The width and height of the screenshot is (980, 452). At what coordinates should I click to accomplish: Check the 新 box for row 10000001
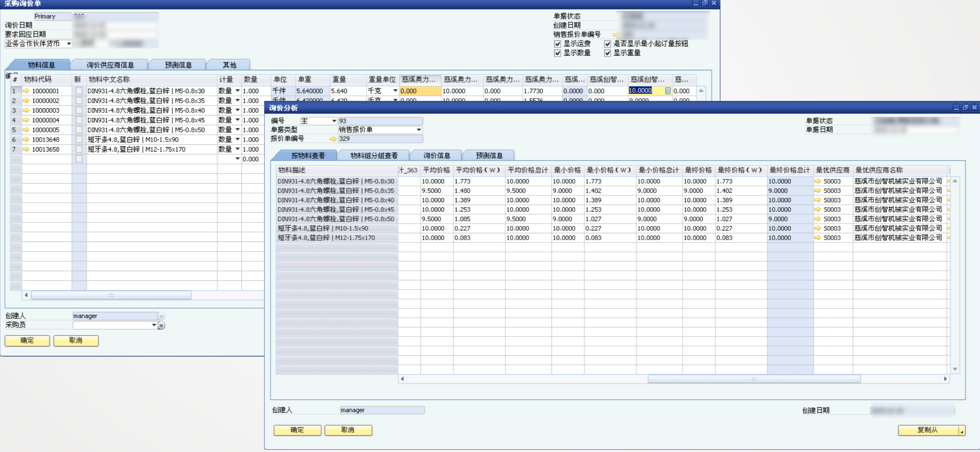coord(79,91)
